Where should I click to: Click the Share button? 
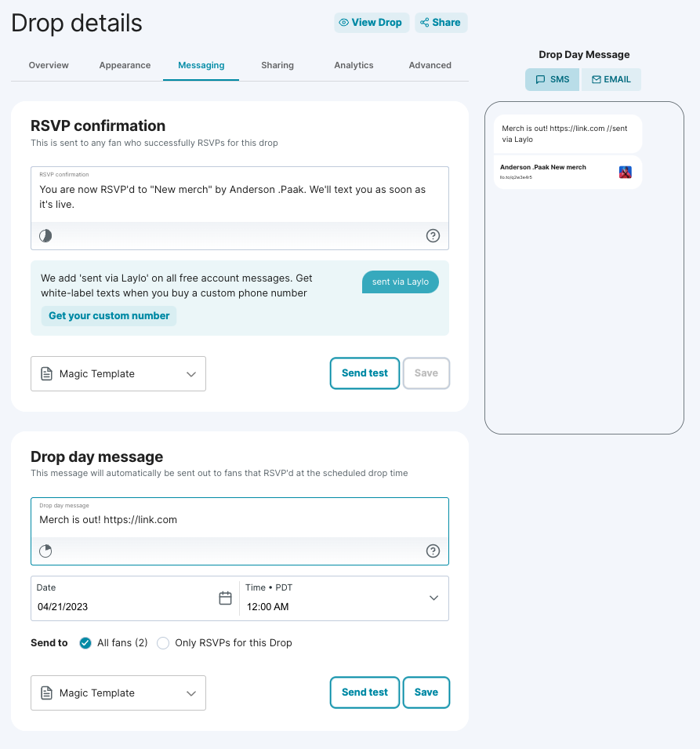pyautogui.click(x=441, y=23)
